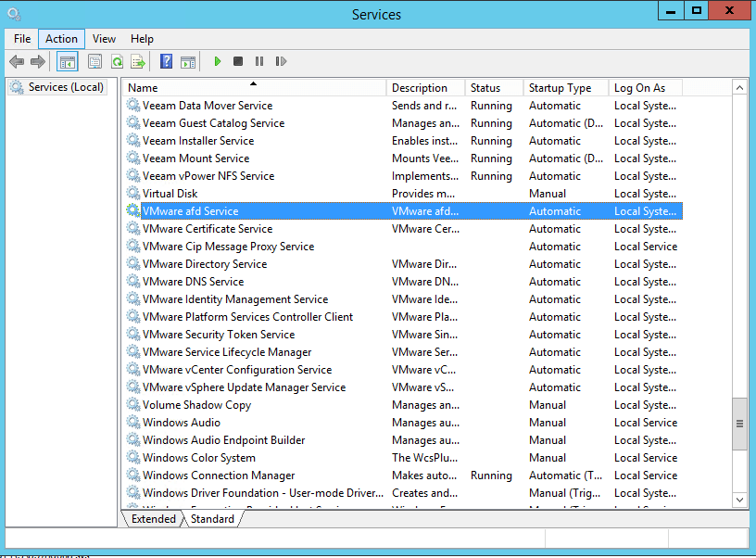Sort by the Log On As column header
Screen dimensions: 756x558
(x=646, y=88)
